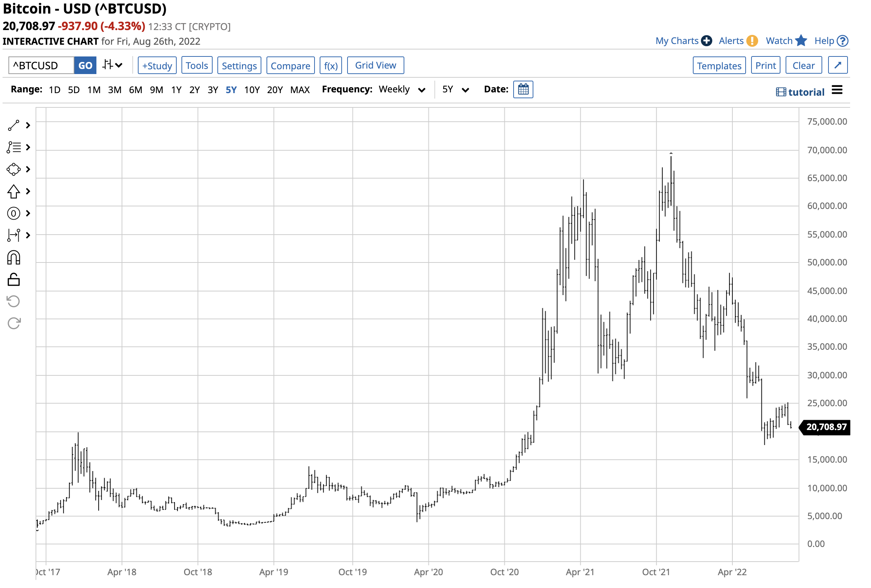
Task: Click the GO button
Action: [x=85, y=66]
